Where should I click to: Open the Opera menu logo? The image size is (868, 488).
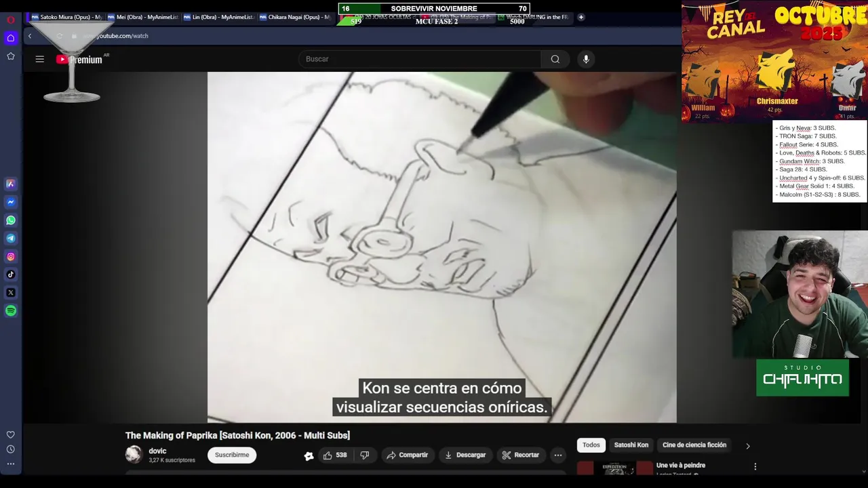click(11, 20)
